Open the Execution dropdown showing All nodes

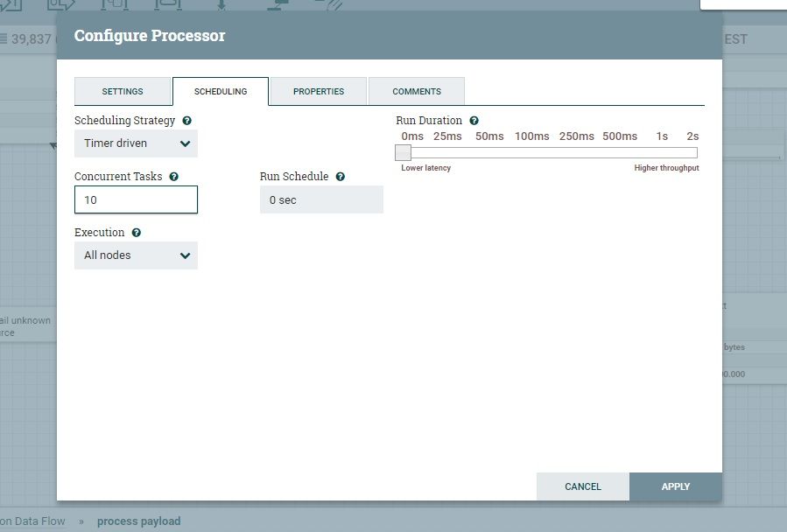136,255
